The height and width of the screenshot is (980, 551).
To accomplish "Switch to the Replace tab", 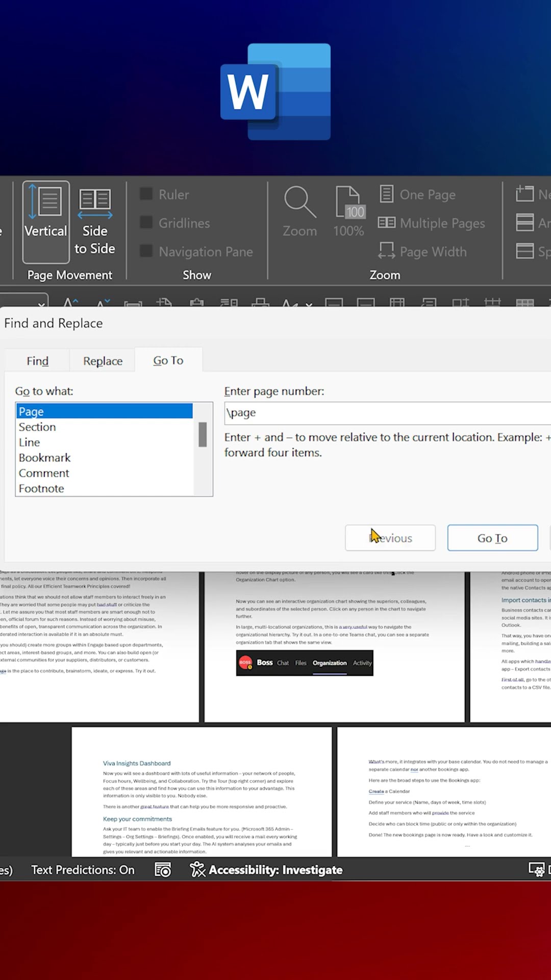I will (x=103, y=361).
